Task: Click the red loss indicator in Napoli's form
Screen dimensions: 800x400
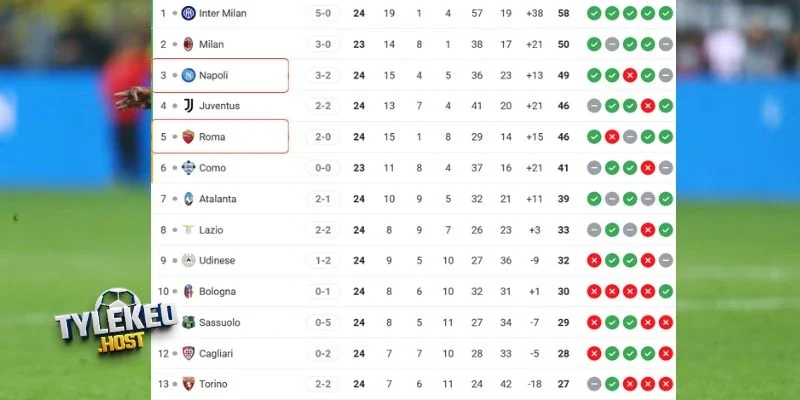Action: point(630,75)
